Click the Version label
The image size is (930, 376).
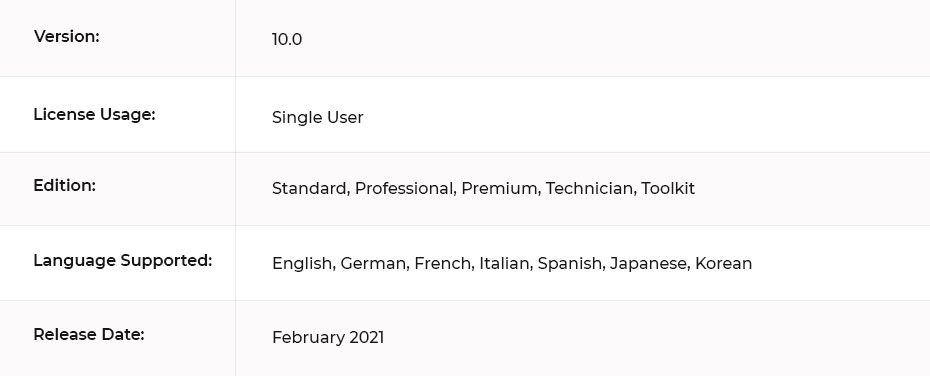[66, 36]
